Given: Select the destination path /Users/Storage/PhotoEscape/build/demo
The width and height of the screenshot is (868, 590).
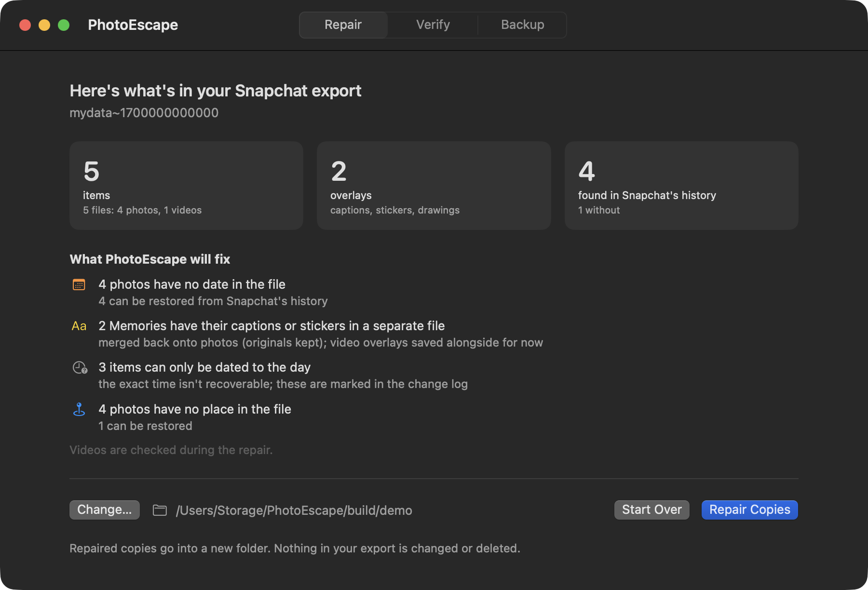Looking at the screenshot, I should click(x=294, y=510).
